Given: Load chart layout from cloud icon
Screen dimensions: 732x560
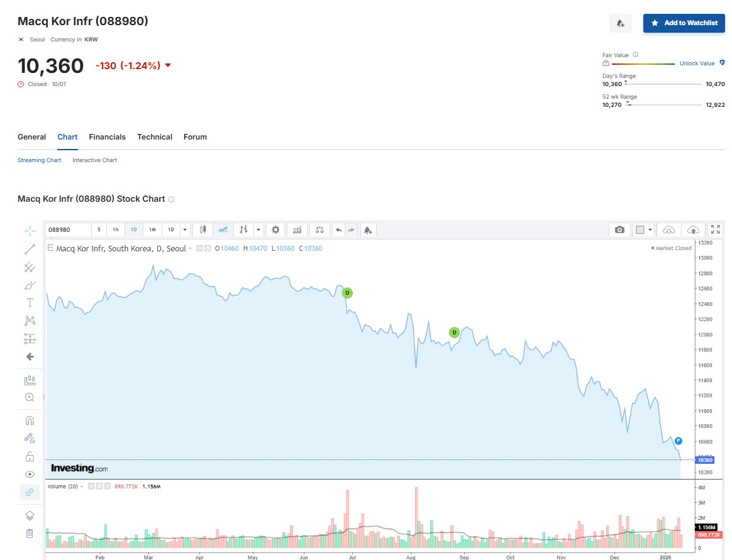Looking at the screenshot, I should (x=668, y=229).
